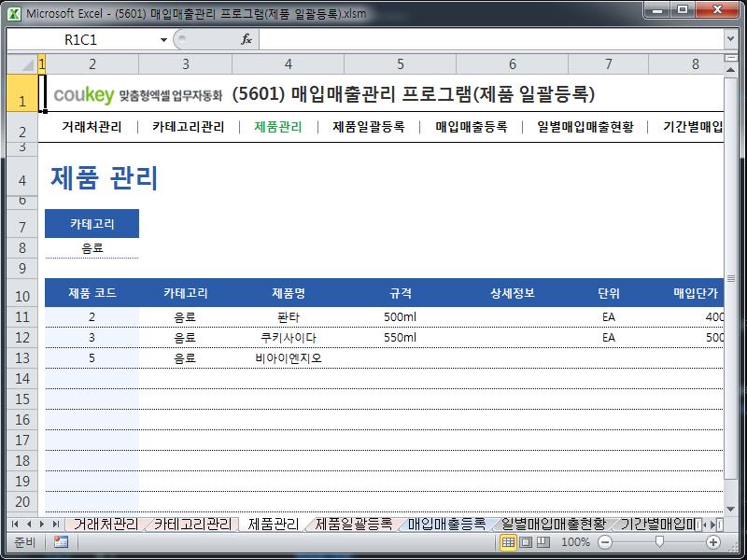The height and width of the screenshot is (560, 747).
Task: Click next sheet tab navigation arrow
Action: (x=42, y=525)
